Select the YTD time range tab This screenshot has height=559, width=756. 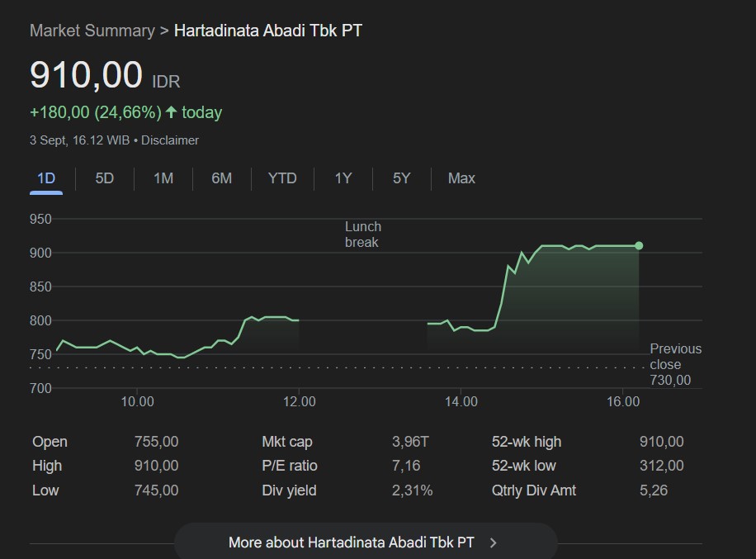coord(282,178)
